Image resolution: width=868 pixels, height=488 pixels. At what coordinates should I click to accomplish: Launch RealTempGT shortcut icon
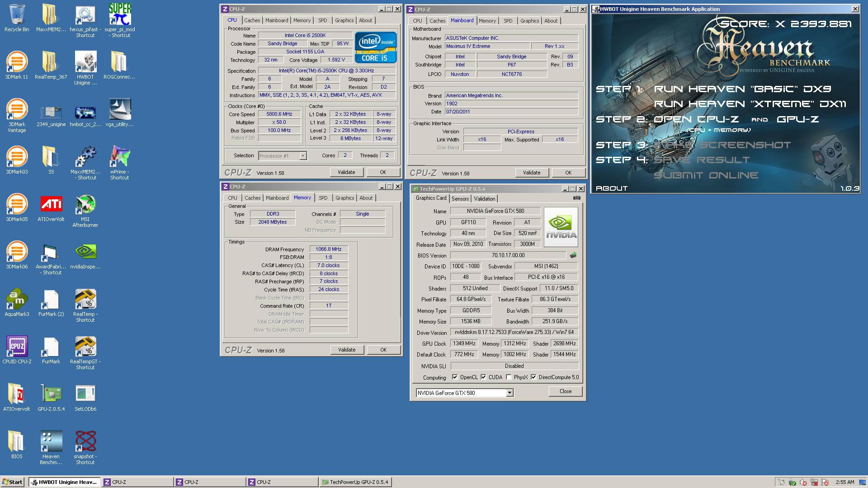pyautogui.click(x=85, y=347)
